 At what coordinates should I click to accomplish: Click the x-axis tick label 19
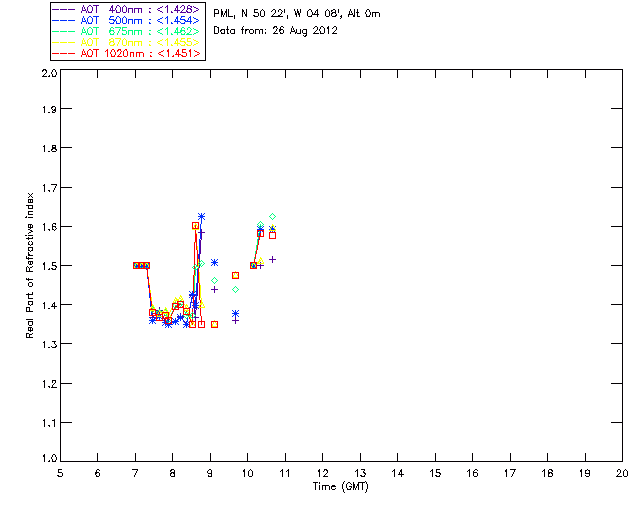point(585,473)
